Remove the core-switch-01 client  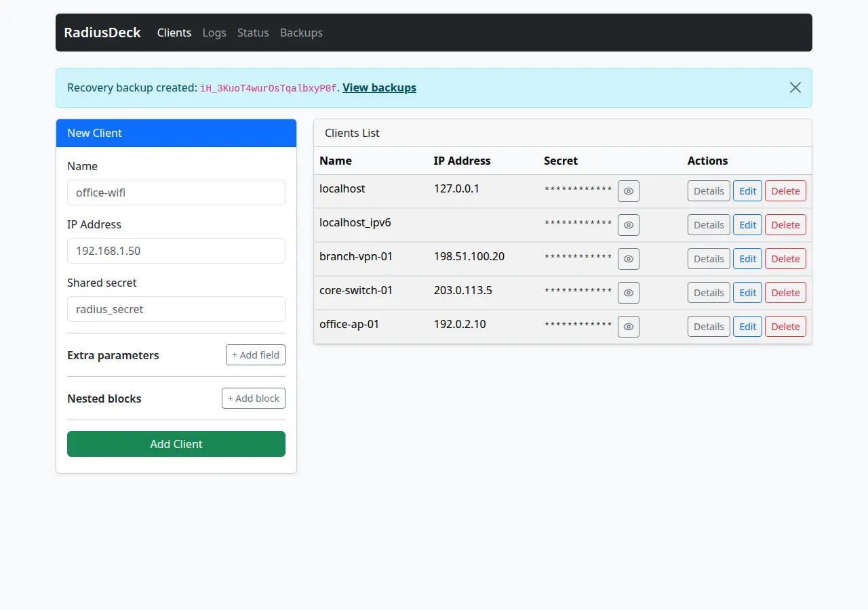pos(785,293)
